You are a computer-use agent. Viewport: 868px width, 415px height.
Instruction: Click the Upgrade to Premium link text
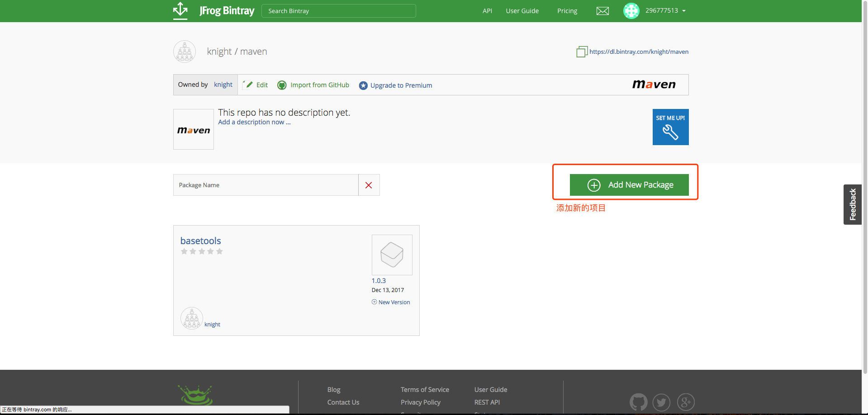pyautogui.click(x=401, y=85)
